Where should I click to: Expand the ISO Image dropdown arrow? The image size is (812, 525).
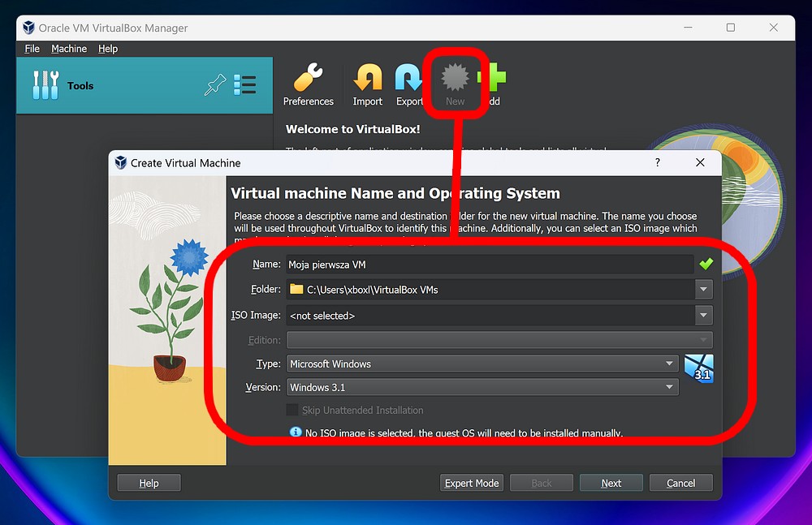pyautogui.click(x=704, y=315)
